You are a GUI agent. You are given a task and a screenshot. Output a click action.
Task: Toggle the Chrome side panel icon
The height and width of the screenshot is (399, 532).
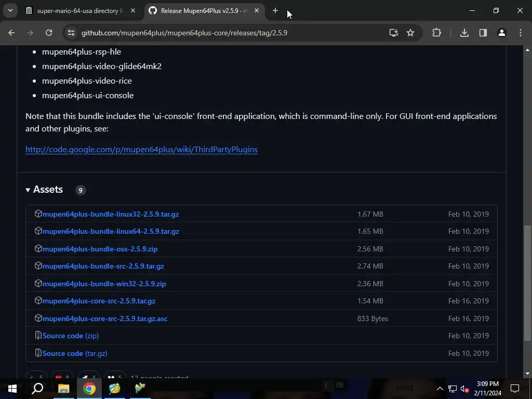pos(483,33)
